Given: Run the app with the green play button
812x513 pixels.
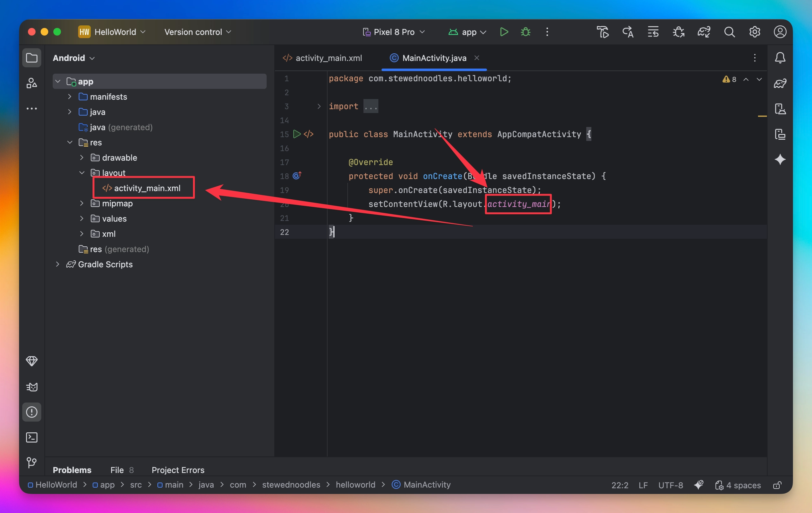Looking at the screenshot, I should point(504,32).
